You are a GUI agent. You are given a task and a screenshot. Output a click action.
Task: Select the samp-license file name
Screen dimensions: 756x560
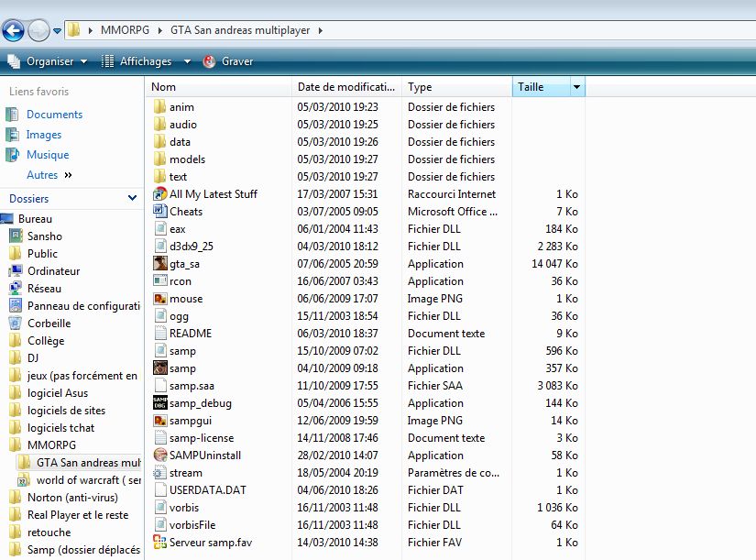[202, 438]
